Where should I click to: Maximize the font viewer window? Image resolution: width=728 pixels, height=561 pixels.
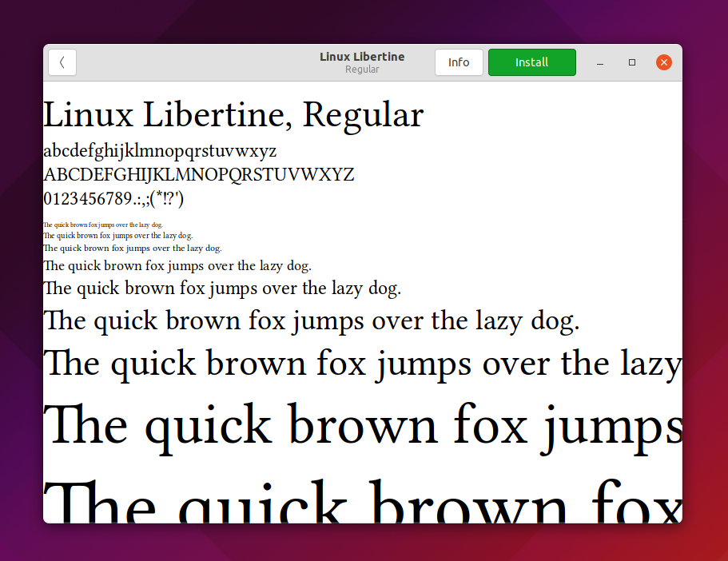coord(632,62)
